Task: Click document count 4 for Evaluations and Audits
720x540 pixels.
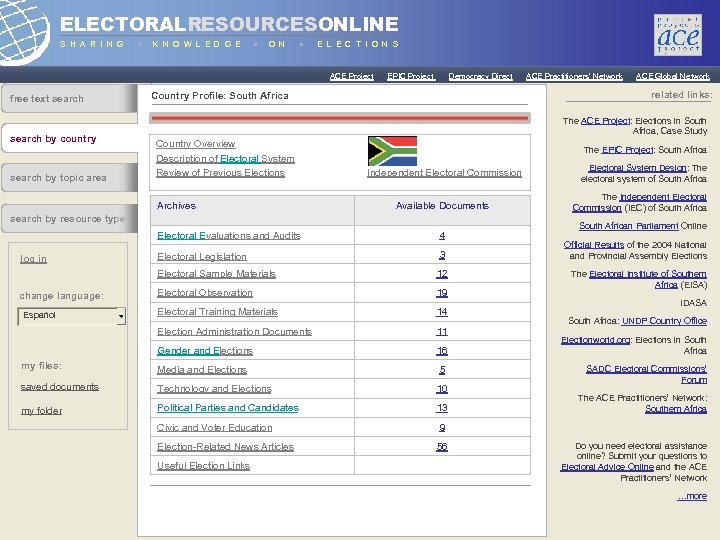Action: coord(442,236)
